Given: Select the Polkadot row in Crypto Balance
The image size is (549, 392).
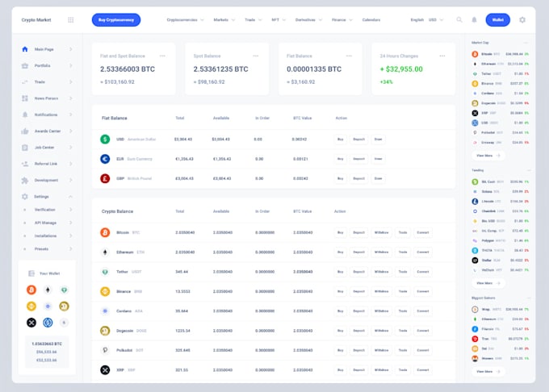Looking at the screenshot, I should point(274,350).
